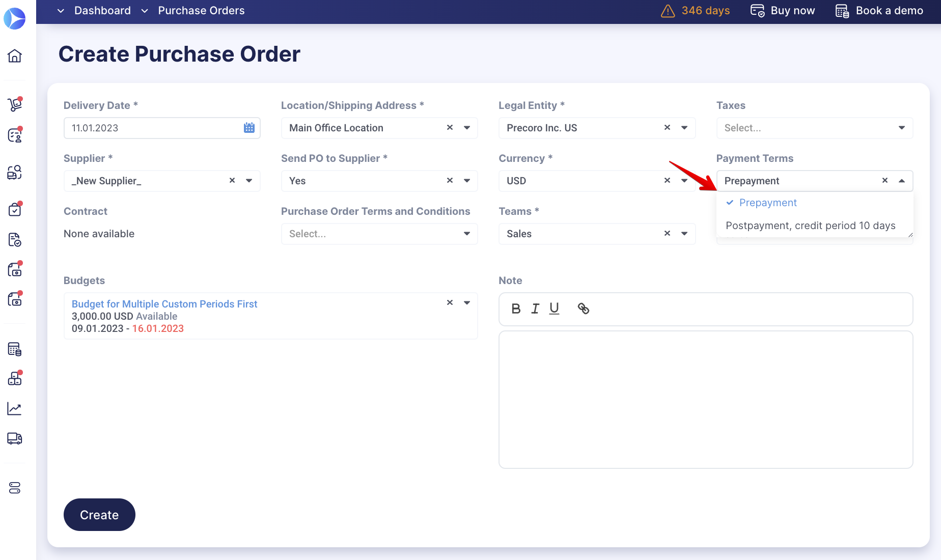Click the 346 days trial notice
The width and height of the screenshot is (941, 560).
(x=706, y=11)
